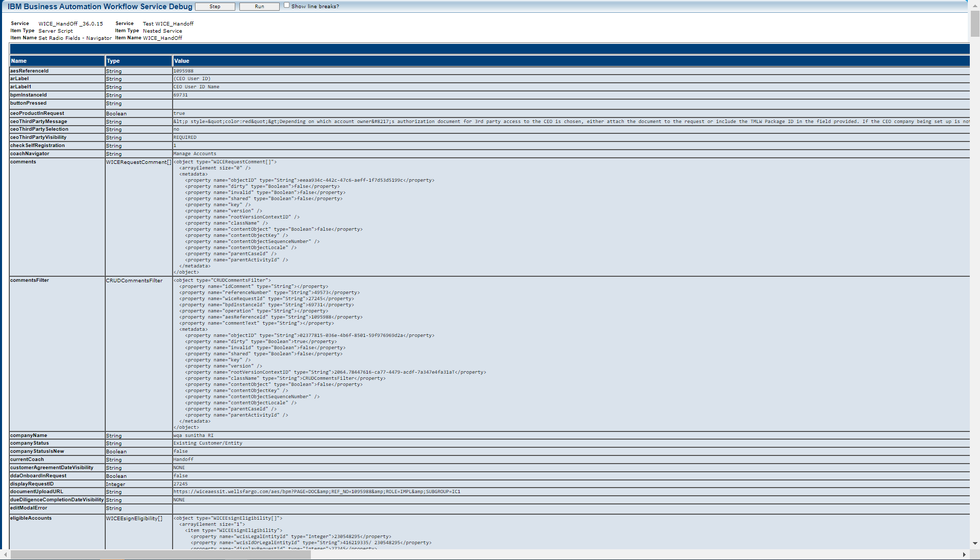Click the Name column header
The height and width of the screenshot is (560, 980).
19,61
